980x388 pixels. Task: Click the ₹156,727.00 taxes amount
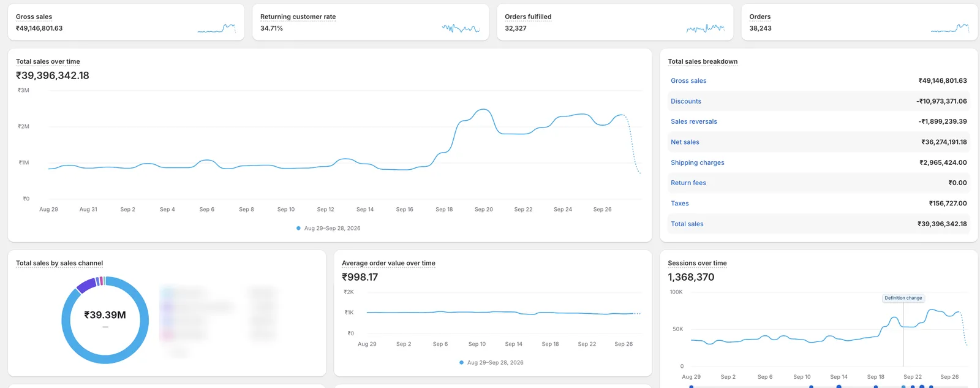(948, 204)
